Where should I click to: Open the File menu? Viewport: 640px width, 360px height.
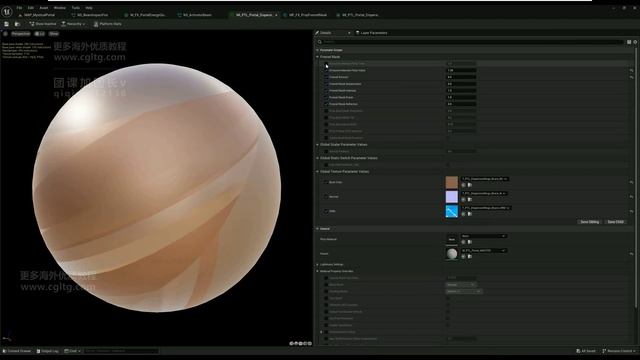point(19,8)
